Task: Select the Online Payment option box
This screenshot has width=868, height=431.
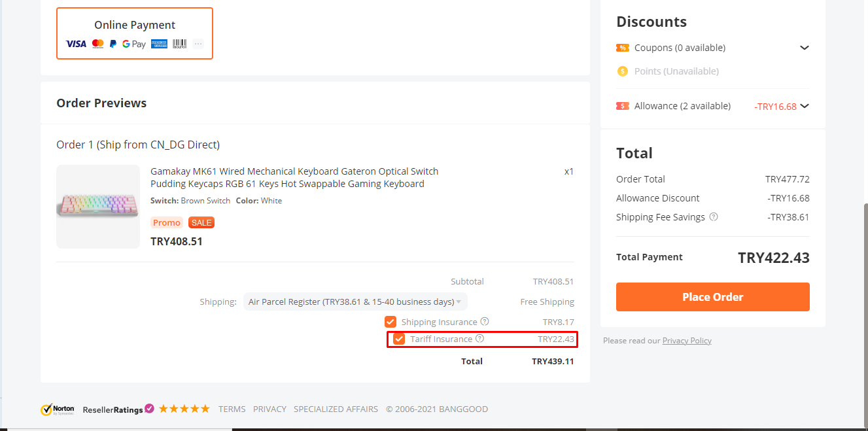Action: pyautogui.click(x=135, y=33)
